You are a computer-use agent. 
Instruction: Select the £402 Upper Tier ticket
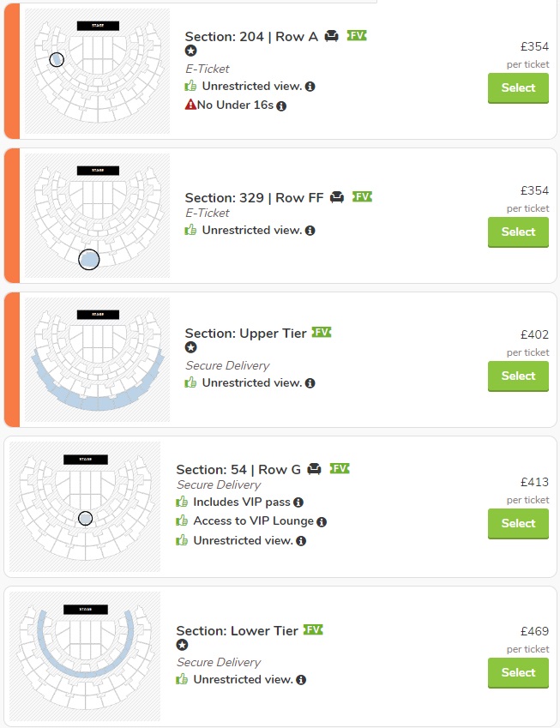click(x=518, y=376)
